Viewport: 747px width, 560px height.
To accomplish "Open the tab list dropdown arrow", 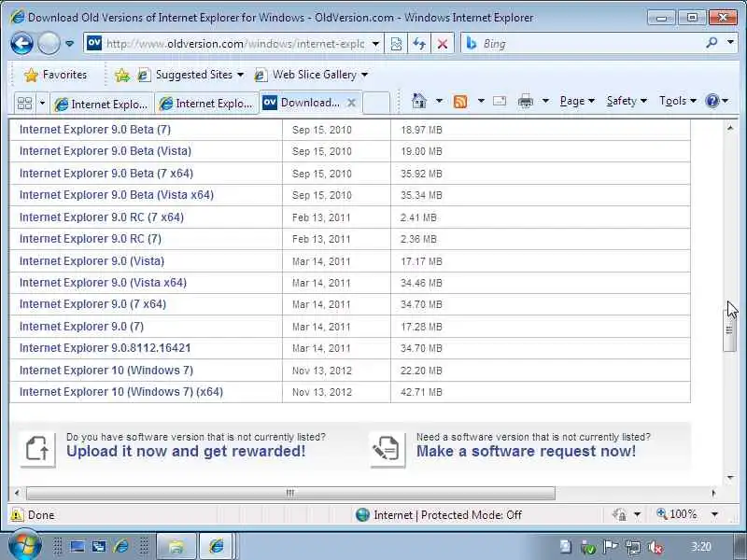I will 42,103.
